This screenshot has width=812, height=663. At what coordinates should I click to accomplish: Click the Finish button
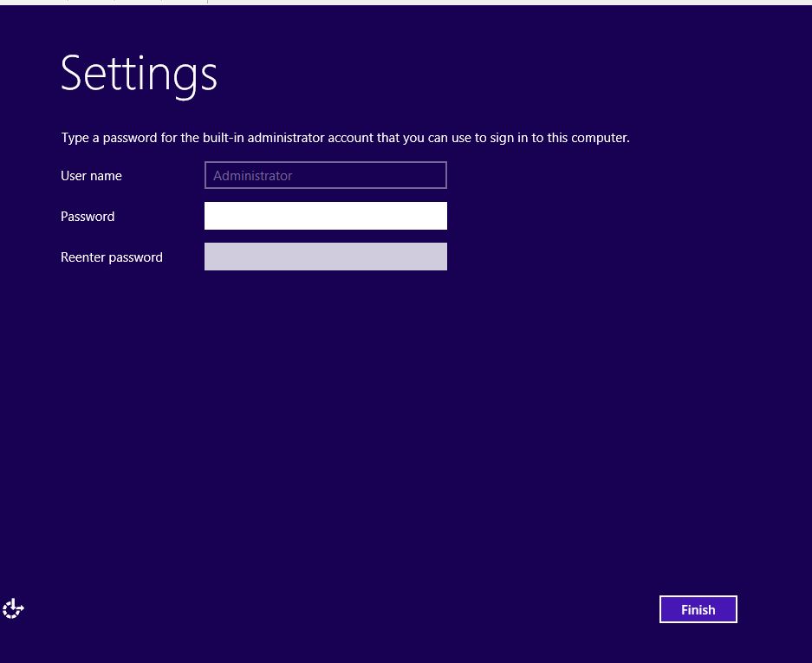698,609
